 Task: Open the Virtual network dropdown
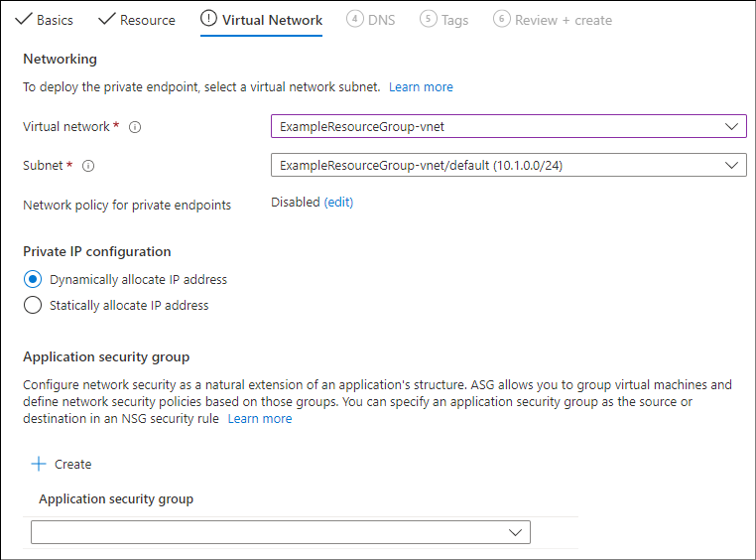pyautogui.click(x=509, y=126)
